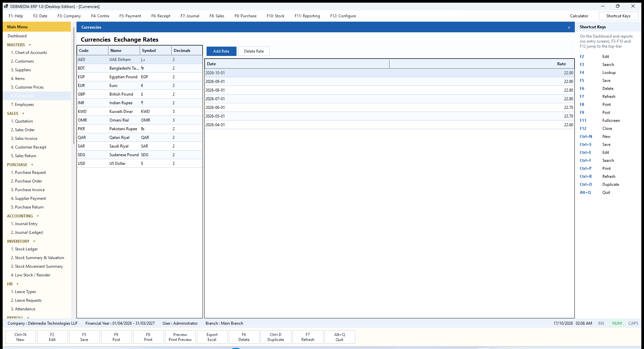
Task: Click the Ctrl+D Duplicate button
Action: click(276, 337)
